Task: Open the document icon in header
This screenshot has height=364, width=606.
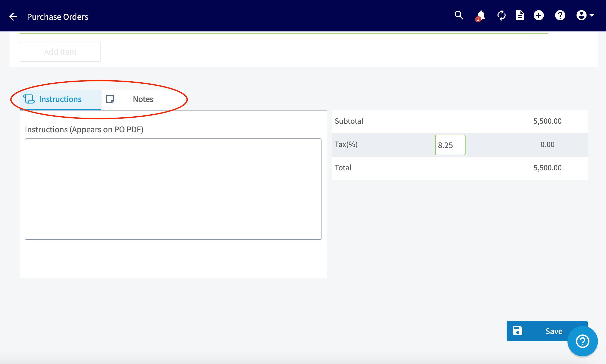Action: (x=520, y=15)
